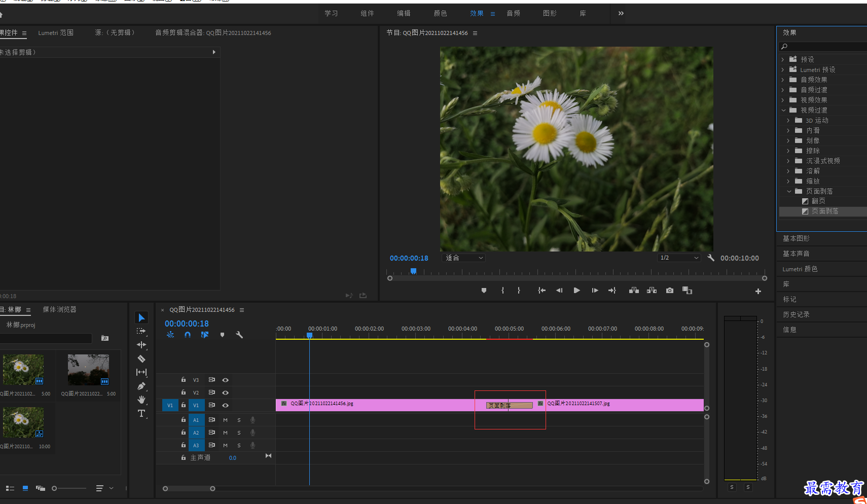
Task: Select the 页面剥落 transition on the timeline
Action: click(510, 405)
